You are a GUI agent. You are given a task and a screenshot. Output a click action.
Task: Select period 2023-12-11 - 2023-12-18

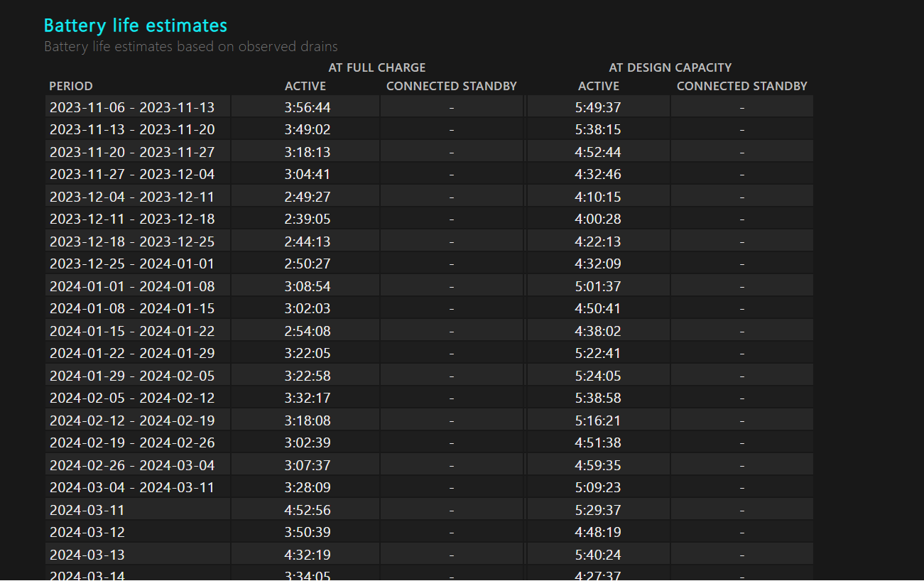[x=132, y=219]
